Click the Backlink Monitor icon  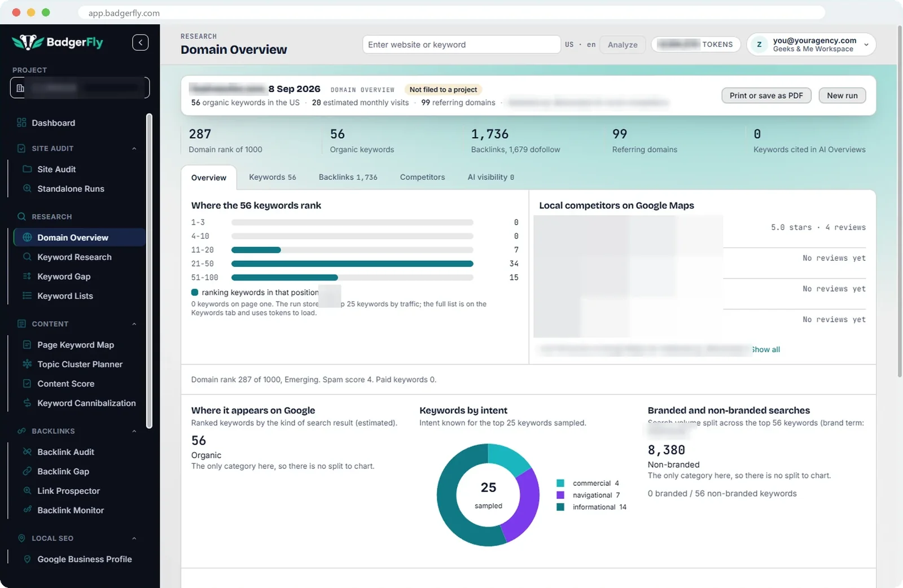click(x=27, y=510)
